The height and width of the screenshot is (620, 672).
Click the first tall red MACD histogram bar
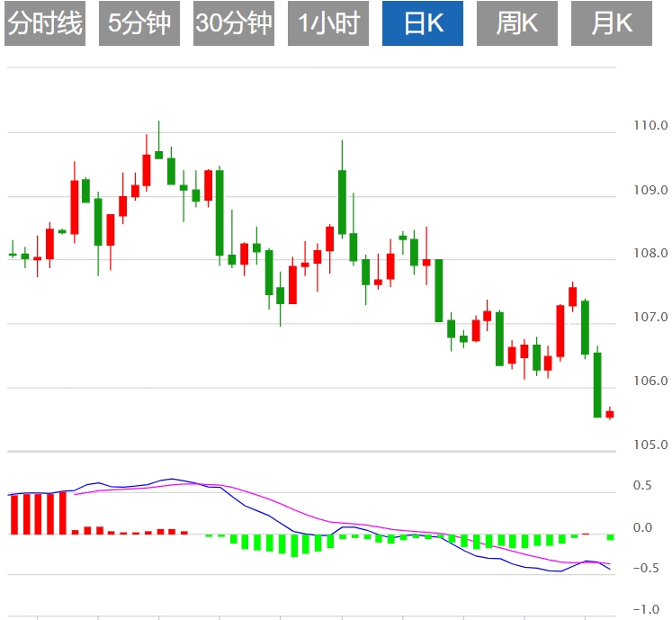[14, 515]
